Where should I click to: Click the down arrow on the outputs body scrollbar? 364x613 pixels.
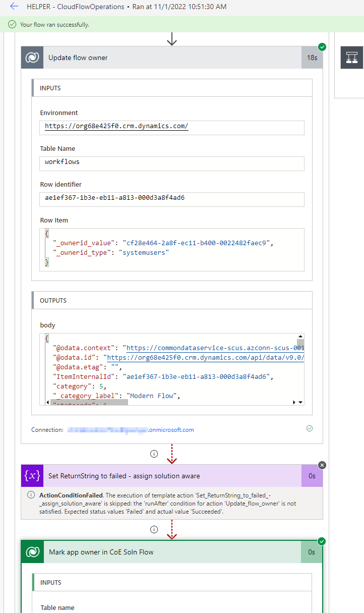tap(300, 401)
